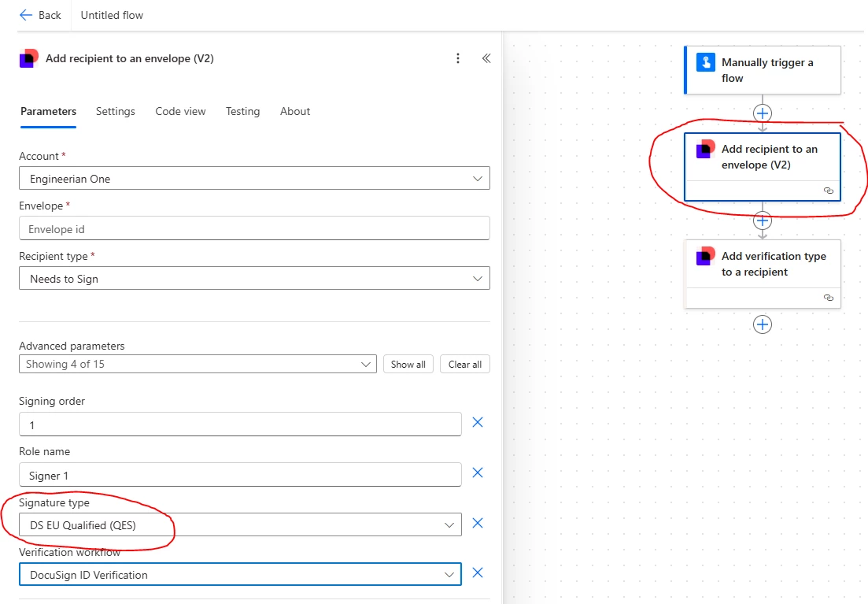
Task: Remove the Role name parameter
Action: click(478, 472)
